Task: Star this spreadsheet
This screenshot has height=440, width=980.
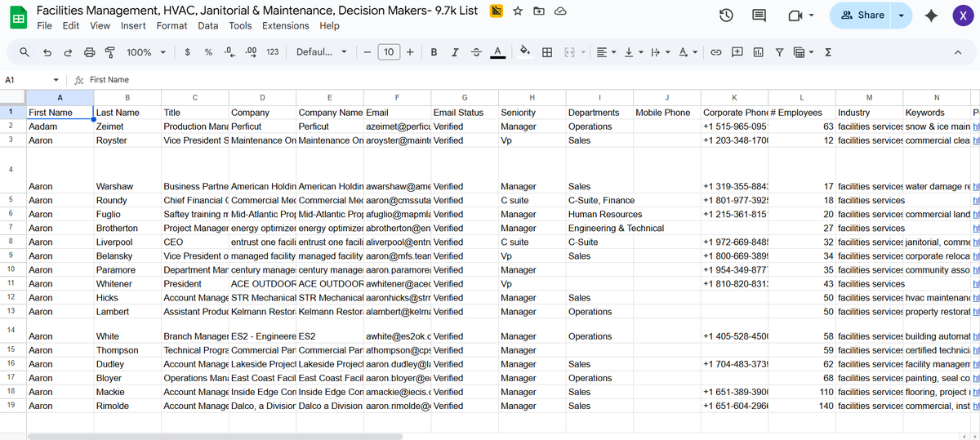Action: tap(518, 11)
